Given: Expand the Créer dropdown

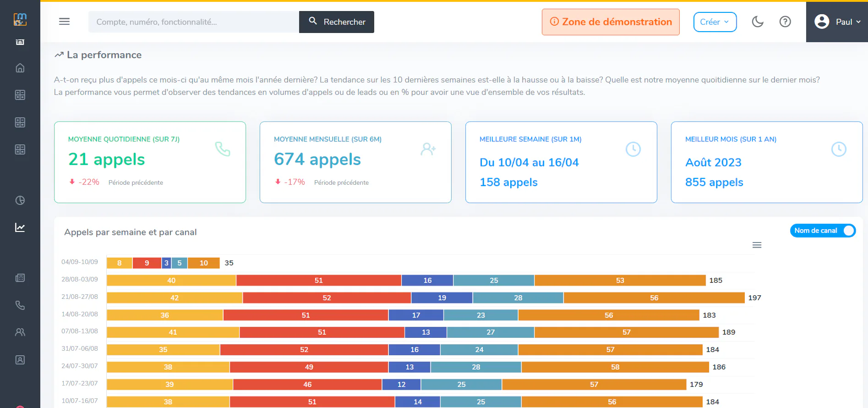Looking at the screenshot, I should pos(715,22).
